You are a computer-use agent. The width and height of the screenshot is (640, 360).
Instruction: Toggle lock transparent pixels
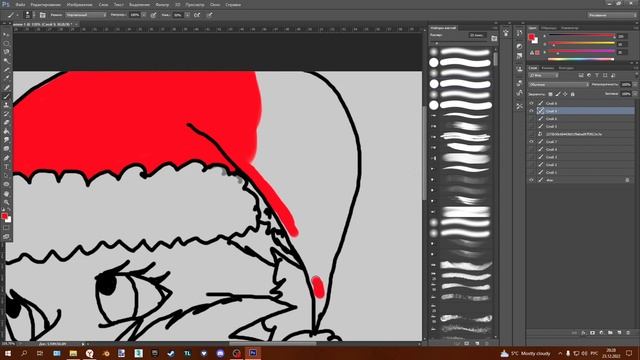click(x=550, y=94)
